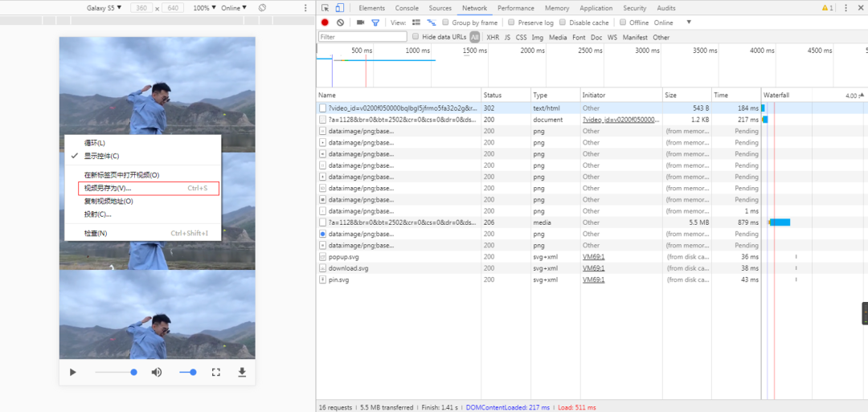Open the Galaxy S5 device dropdown
This screenshot has height=412, width=868.
(x=104, y=8)
